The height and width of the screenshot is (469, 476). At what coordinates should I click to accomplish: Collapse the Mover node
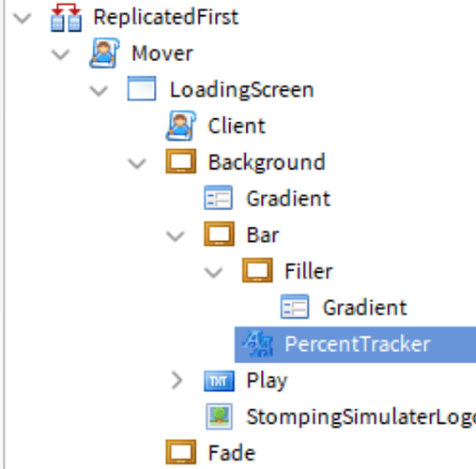point(60,54)
